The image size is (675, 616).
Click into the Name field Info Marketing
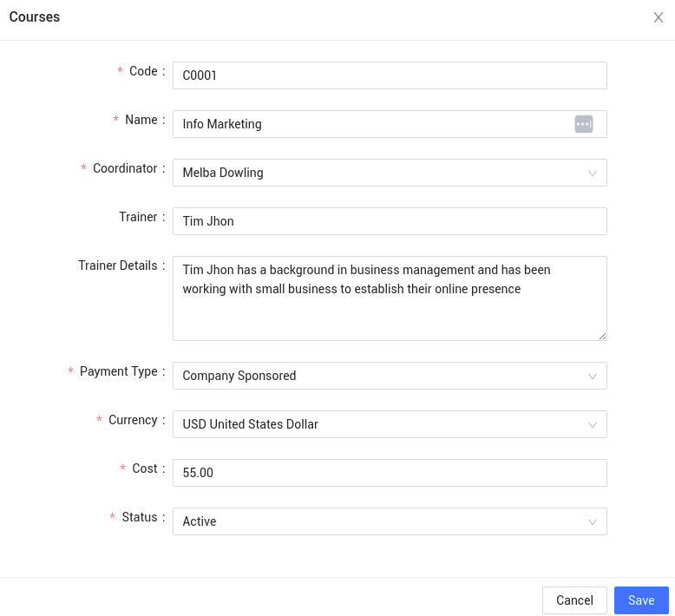click(390, 124)
